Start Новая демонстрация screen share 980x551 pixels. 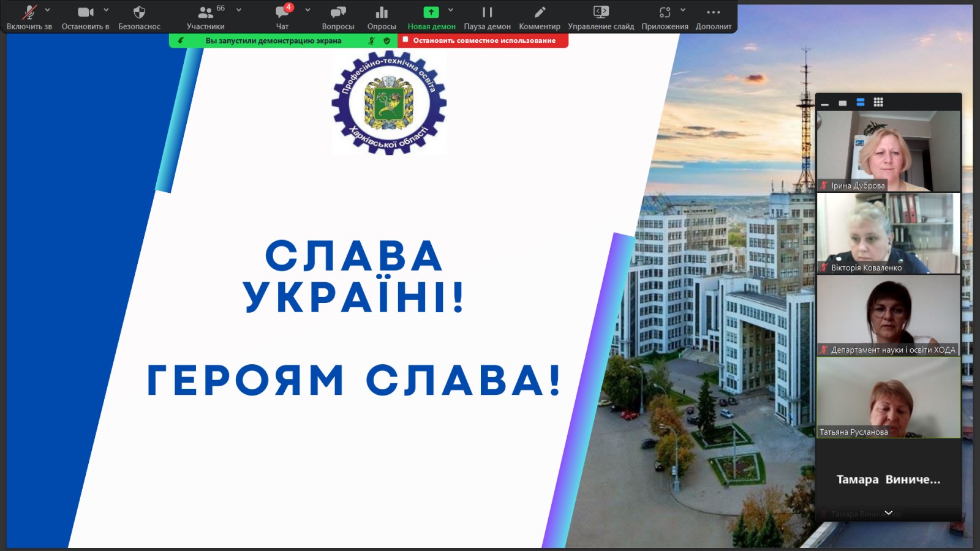(x=431, y=17)
